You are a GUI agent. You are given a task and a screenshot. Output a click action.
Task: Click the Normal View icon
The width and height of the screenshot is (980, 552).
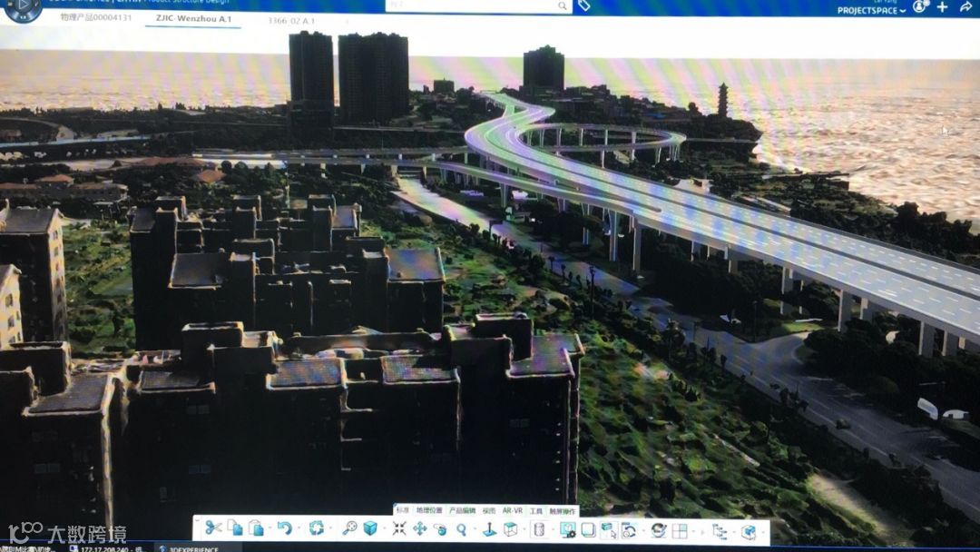[489, 529]
